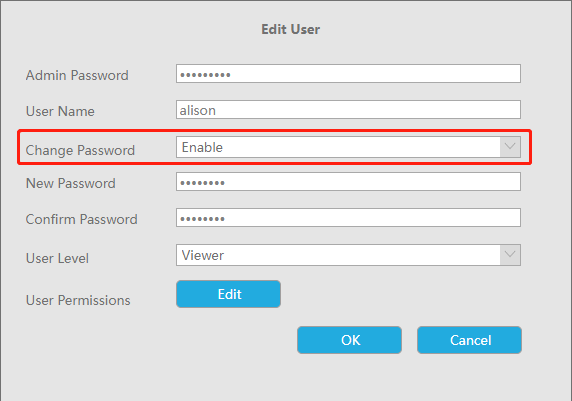Click the Edit User dialog title
This screenshot has height=401, width=572.
click(291, 29)
